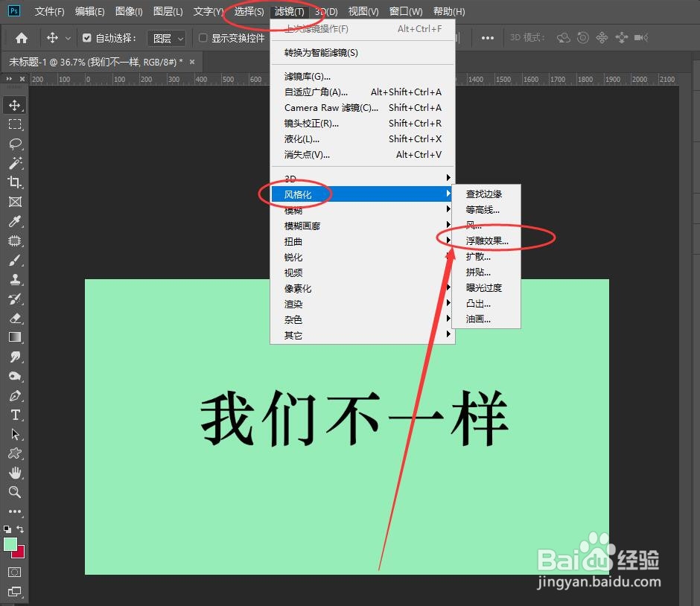
Task: Select the Clone Stamp tool
Action: point(16,279)
